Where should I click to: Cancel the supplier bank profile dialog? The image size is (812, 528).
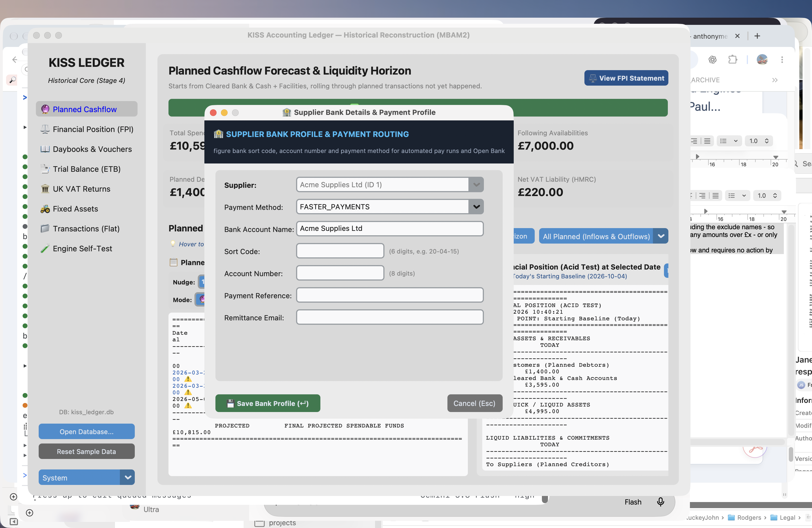[474, 403]
